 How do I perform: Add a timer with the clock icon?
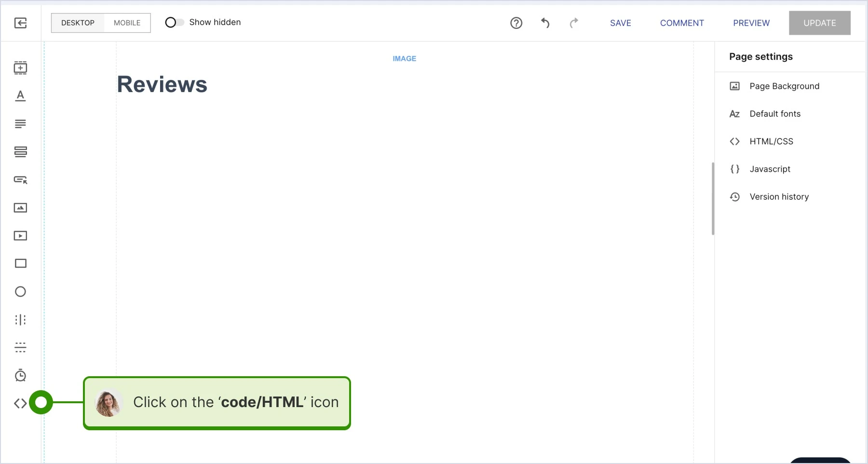pyautogui.click(x=20, y=375)
